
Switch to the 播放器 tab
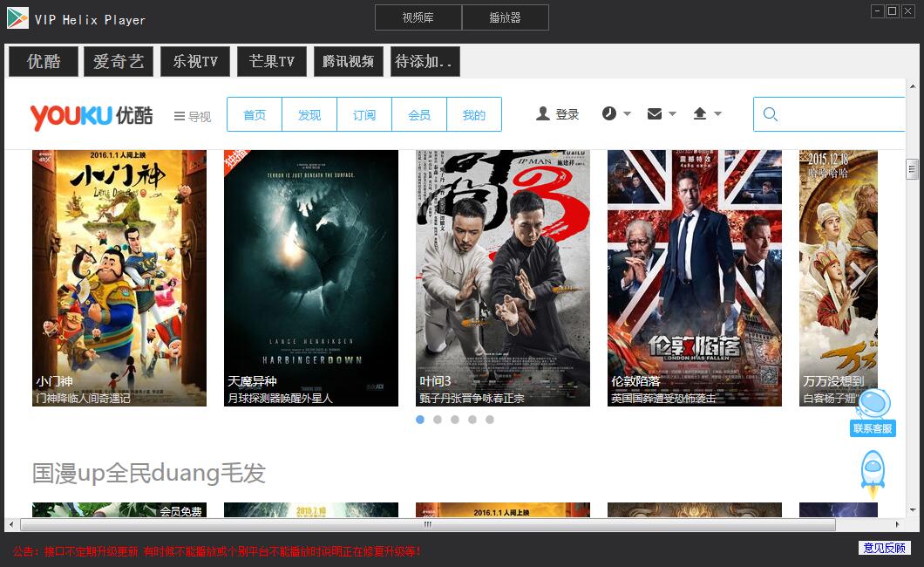506,17
